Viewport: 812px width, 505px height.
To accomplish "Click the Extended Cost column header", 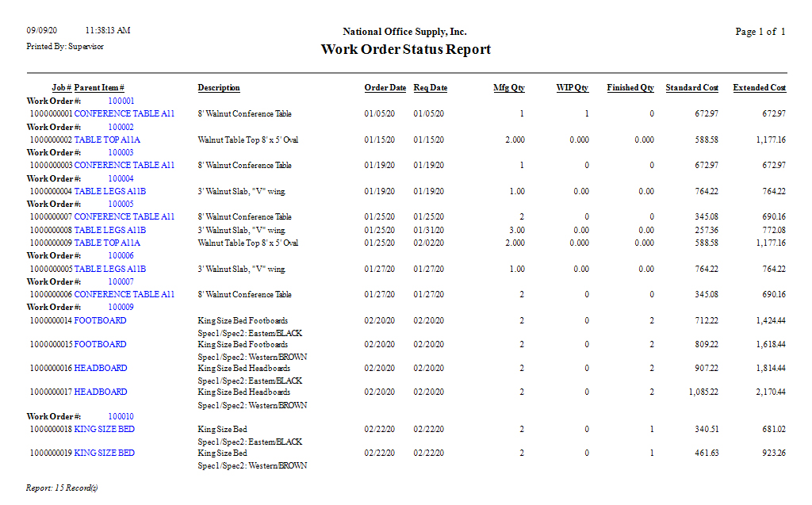I will click(759, 88).
